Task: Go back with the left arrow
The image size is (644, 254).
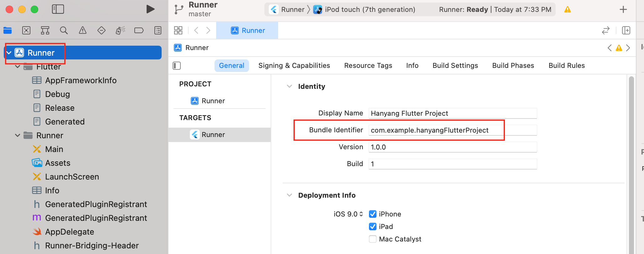Action: click(196, 30)
